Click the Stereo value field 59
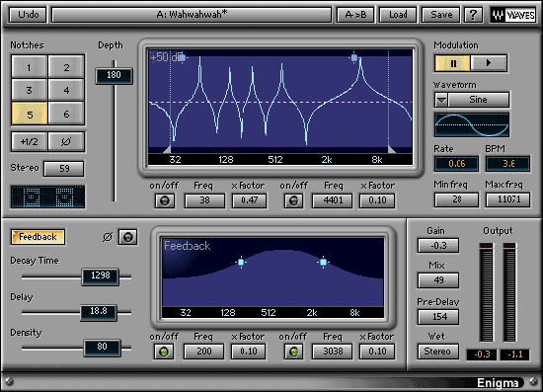 click(64, 169)
